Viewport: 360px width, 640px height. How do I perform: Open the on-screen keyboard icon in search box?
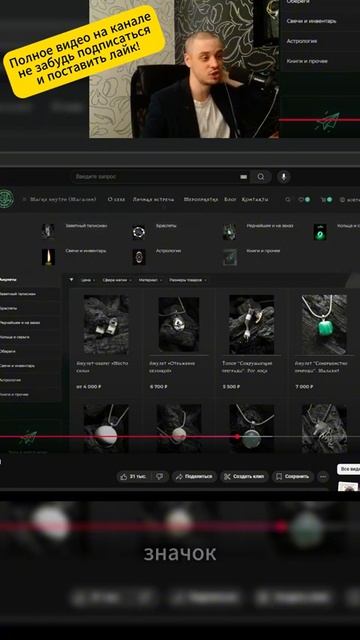click(244, 177)
